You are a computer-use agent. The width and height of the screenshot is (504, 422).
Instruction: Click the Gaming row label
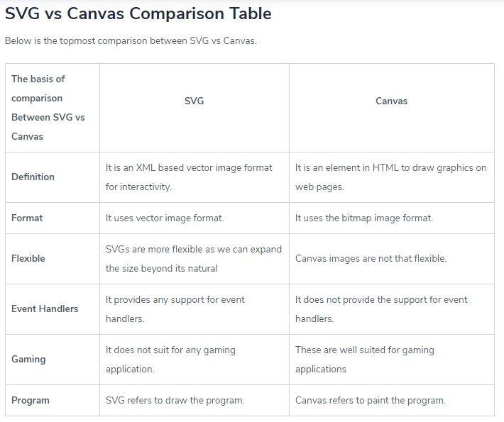click(28, 359)
